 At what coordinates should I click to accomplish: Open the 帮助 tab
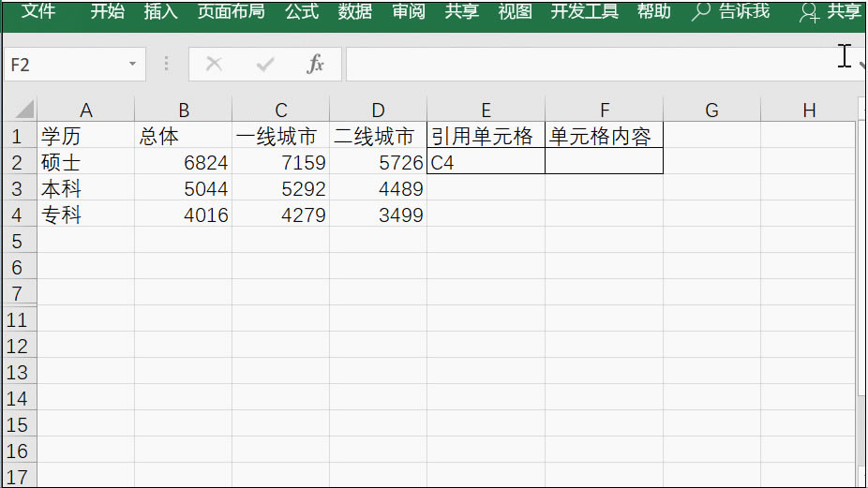(653, 11)
